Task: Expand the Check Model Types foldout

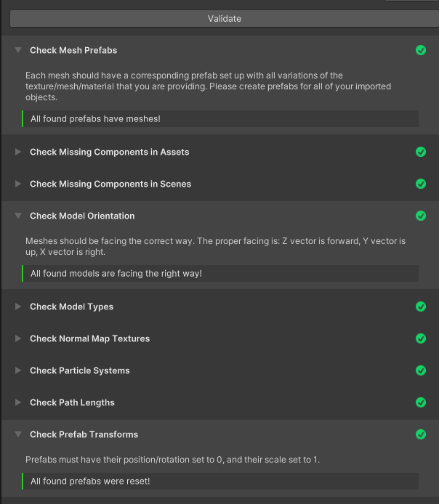Action: pyautogui.click(x=18, y=306)
